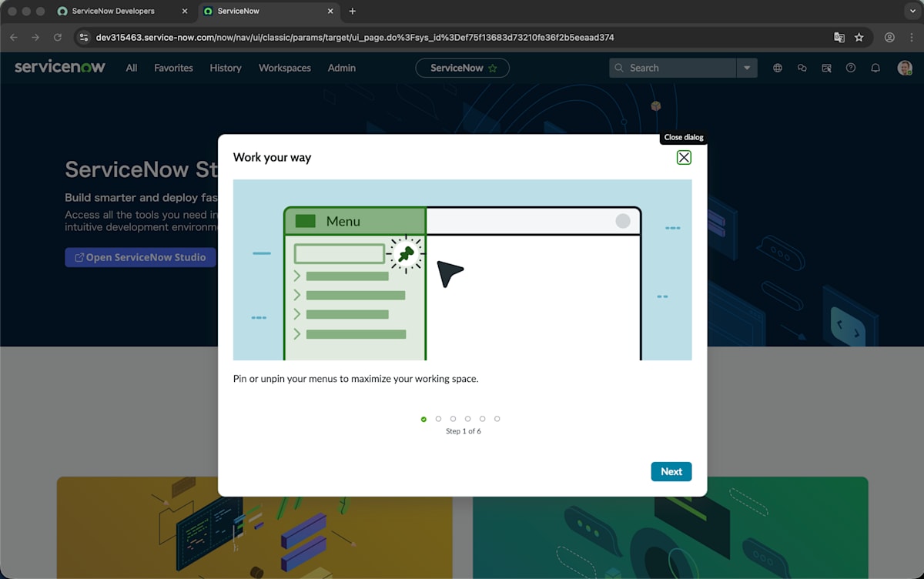Open the user profile avatar

point(905,68)
